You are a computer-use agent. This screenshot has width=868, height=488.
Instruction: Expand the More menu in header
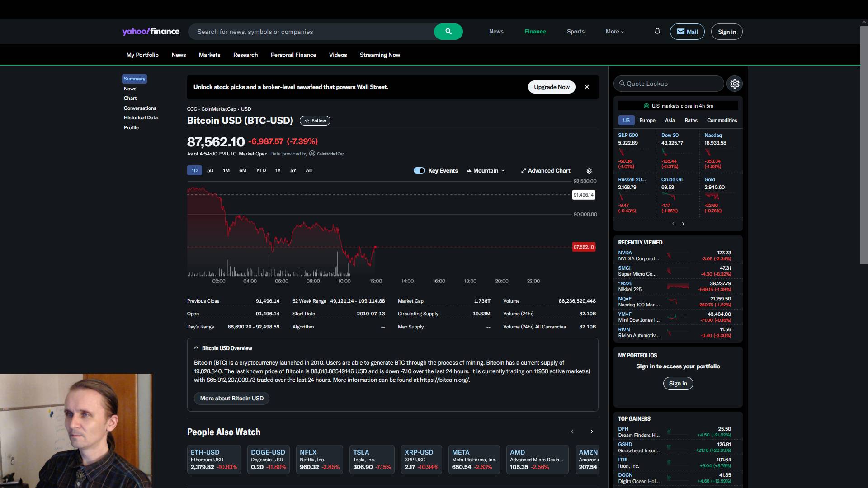[x=614, y=32]
